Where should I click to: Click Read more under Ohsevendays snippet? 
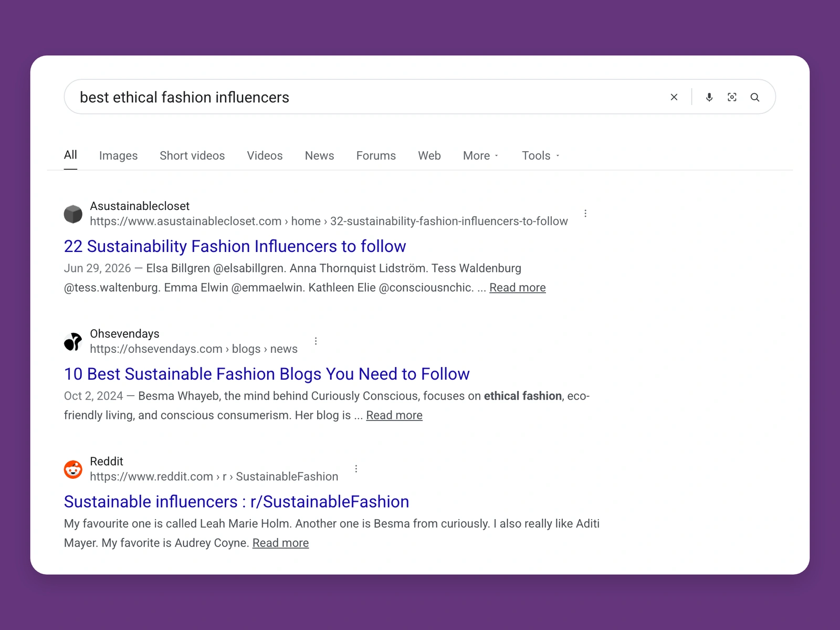tap(394, 415)
